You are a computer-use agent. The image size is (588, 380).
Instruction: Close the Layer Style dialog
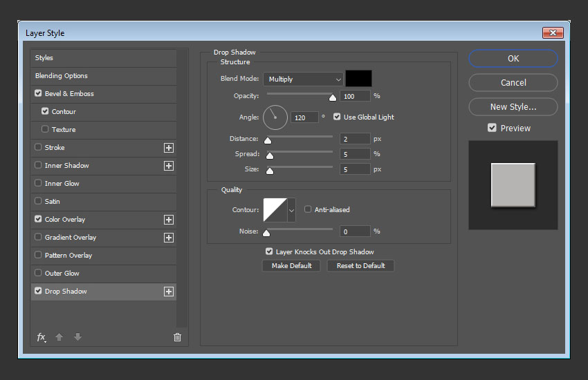tap(553, 33)
